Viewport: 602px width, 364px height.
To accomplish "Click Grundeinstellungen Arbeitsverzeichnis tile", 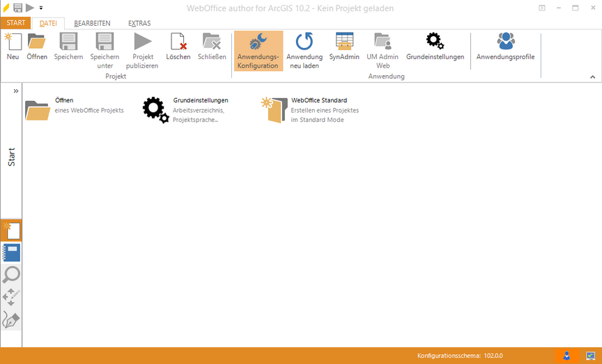I will point(186,110).
